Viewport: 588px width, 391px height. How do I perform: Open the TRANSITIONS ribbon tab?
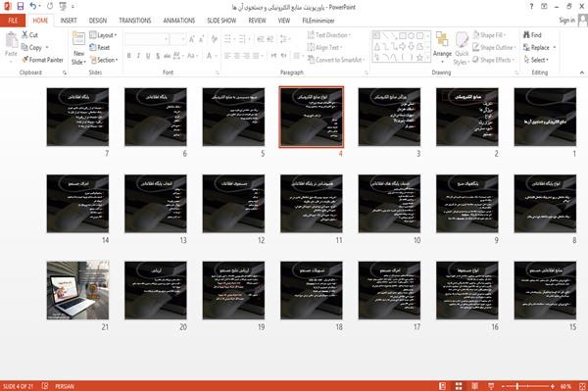(135, 21)
